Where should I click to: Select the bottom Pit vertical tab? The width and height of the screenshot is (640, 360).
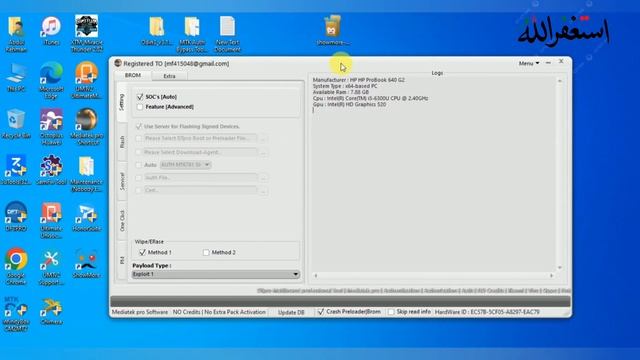(x=122, y=260)
